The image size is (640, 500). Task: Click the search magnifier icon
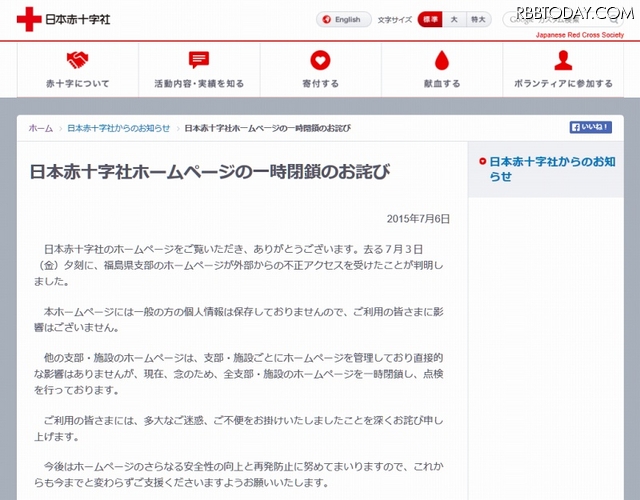(614, 20)
